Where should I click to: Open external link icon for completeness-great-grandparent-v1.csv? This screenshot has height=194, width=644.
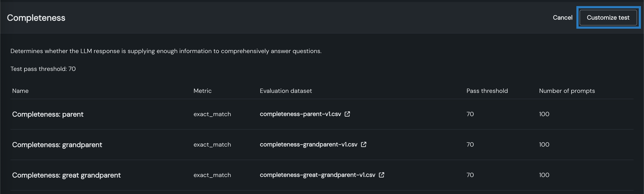tap(382, 175)
